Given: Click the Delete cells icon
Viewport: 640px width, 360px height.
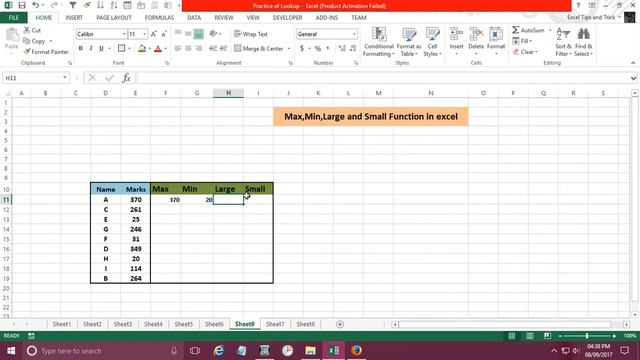Looking at the screenshot, I should point(476,34).
